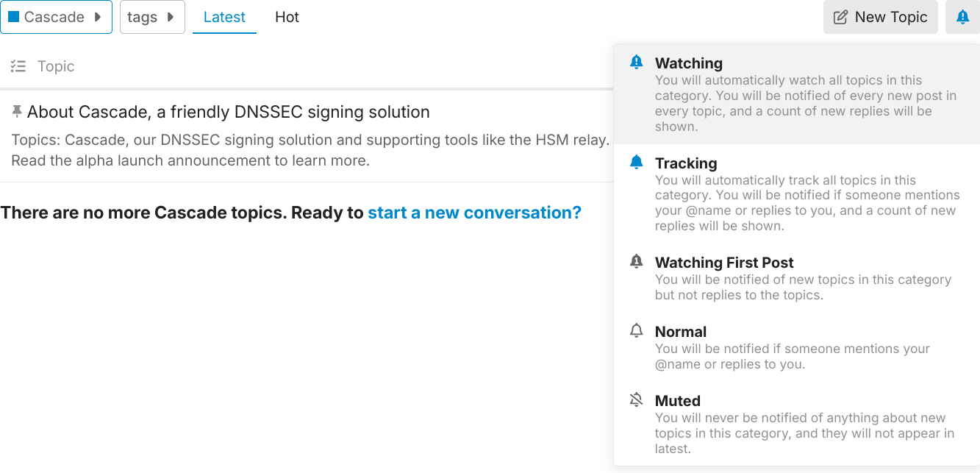This screenshot has width=980, height=473.
Task: Sort by the Topic column header
Action: 56,66
